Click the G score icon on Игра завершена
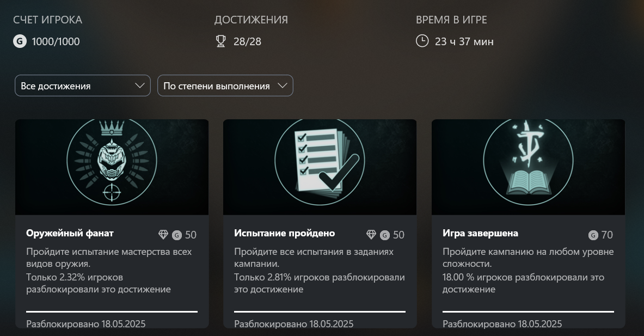The image size is (644, 336). tap(593, 235)
